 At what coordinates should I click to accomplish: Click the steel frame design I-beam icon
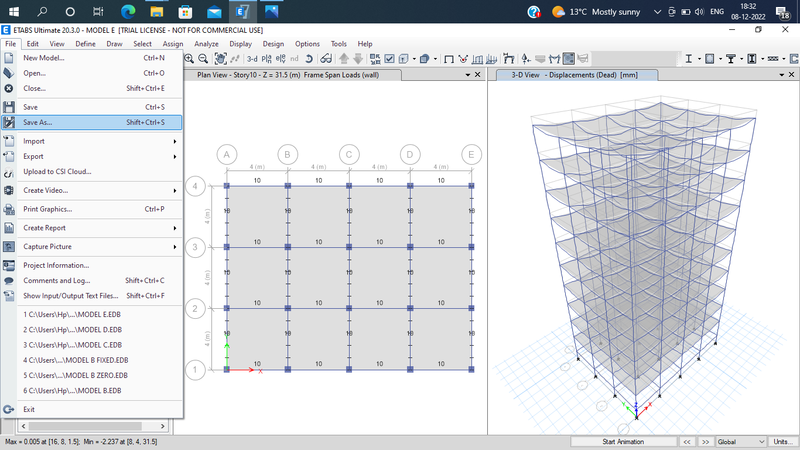click(x=689, y=59)
